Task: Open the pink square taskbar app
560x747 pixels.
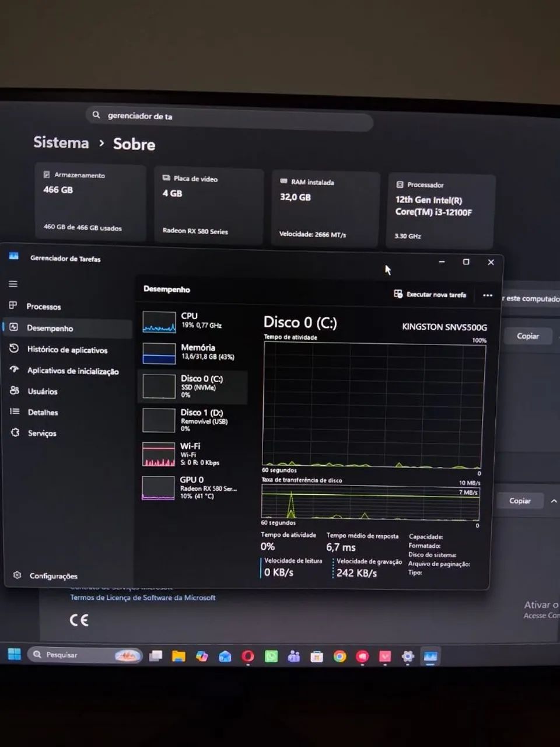Action: (x=385, y=657)
